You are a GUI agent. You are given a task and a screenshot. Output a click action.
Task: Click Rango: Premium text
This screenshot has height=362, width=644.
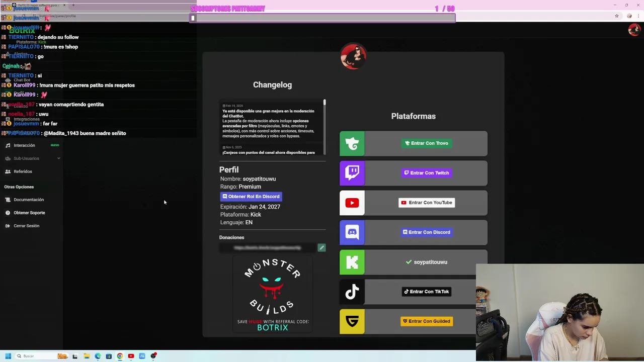coord(240,187)
